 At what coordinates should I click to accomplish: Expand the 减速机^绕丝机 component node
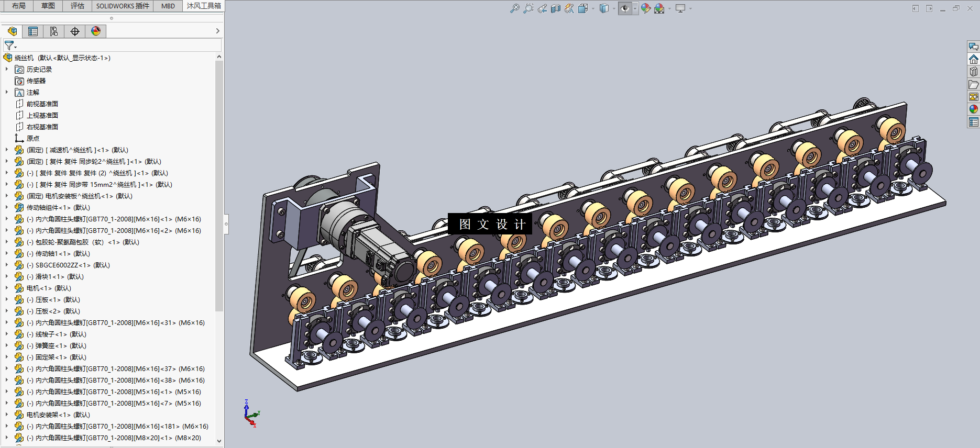7,150
